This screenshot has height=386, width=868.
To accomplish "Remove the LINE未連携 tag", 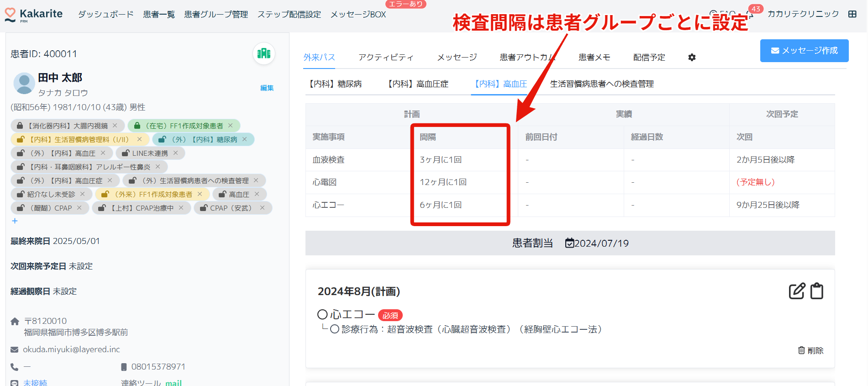I will click(176, 153).
